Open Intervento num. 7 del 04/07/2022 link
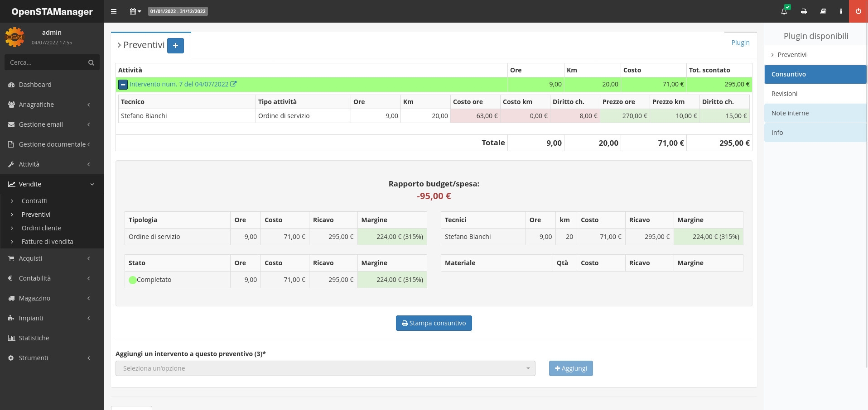Screen dimensions: 868x410 tap(179, 84)
